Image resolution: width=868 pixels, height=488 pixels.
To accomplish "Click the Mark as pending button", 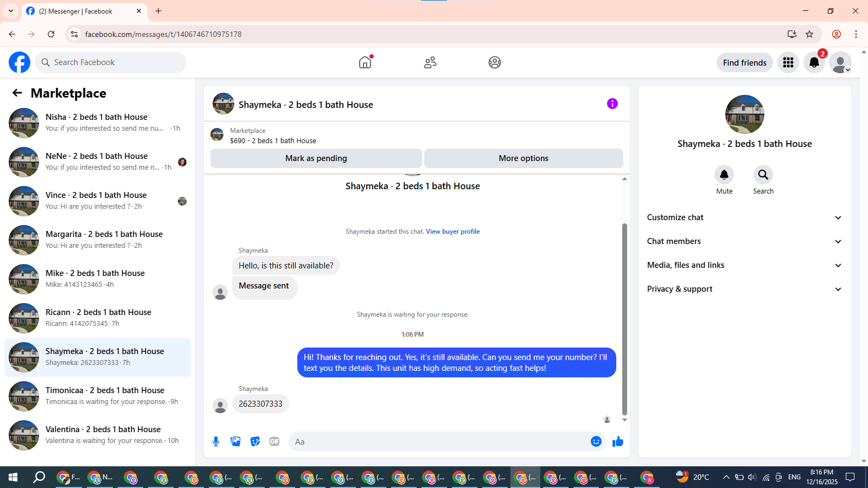I will (x=316, y=158).
